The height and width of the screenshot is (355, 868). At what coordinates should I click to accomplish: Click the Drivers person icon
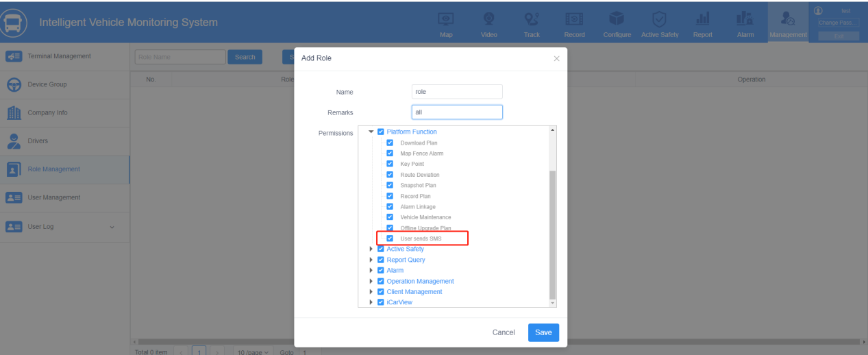(14, 140)
